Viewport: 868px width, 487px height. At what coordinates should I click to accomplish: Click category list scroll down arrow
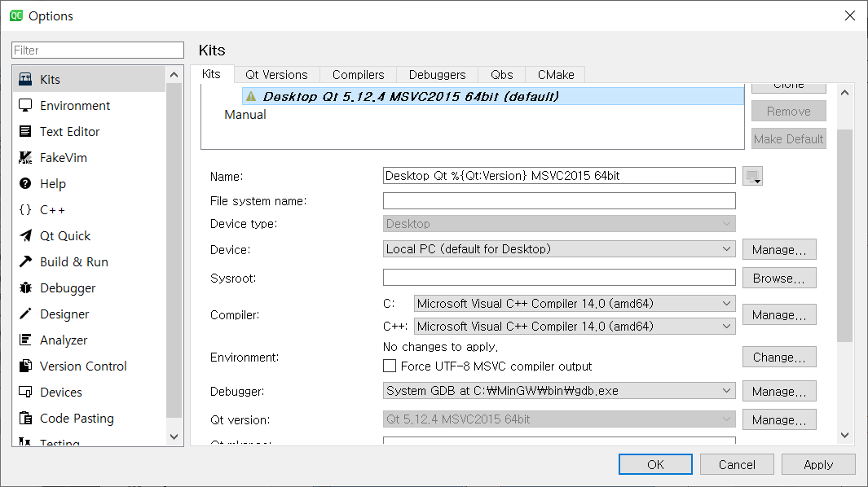pyautogui.click(x=174, y=437)
